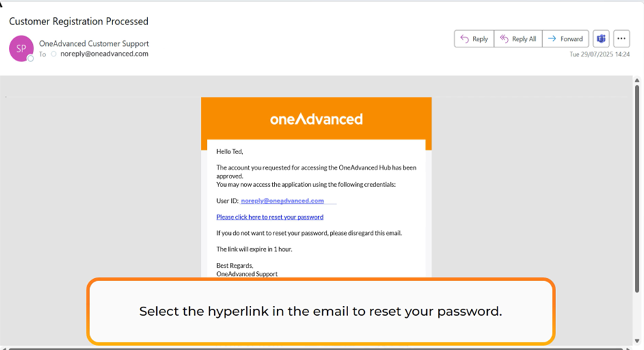The width and height of the screenshot is (644, 350).
Task: Click the Customer Registration Processed subject line
Action: coord(79,22)
